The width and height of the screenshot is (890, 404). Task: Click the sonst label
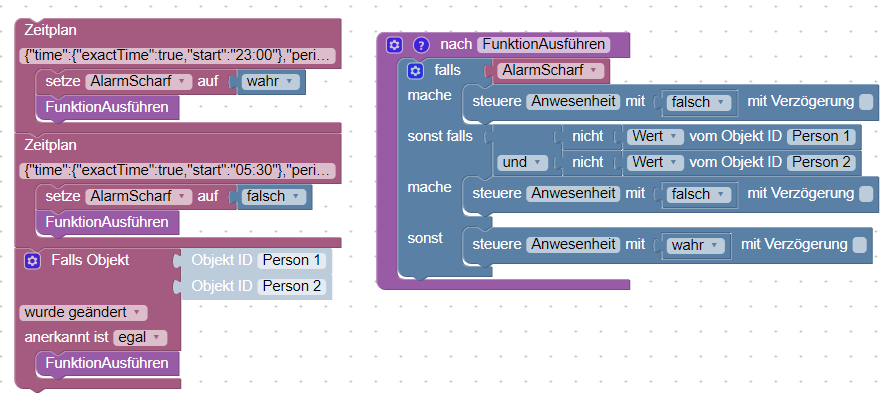(x=425, y=238)
